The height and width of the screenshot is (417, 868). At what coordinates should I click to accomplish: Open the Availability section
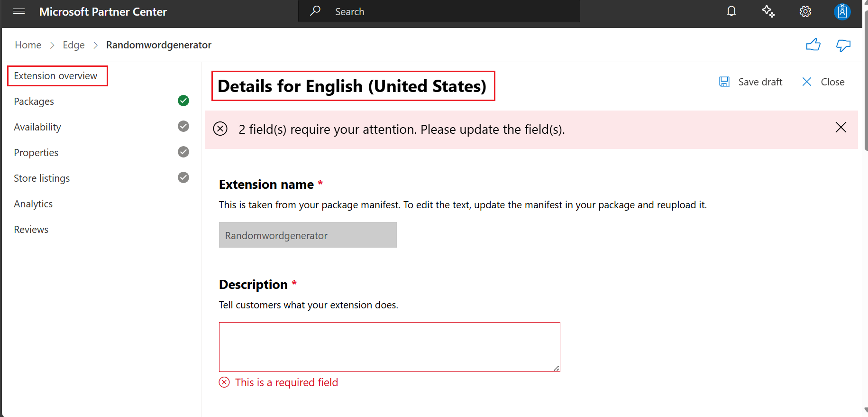coord(37,127)
